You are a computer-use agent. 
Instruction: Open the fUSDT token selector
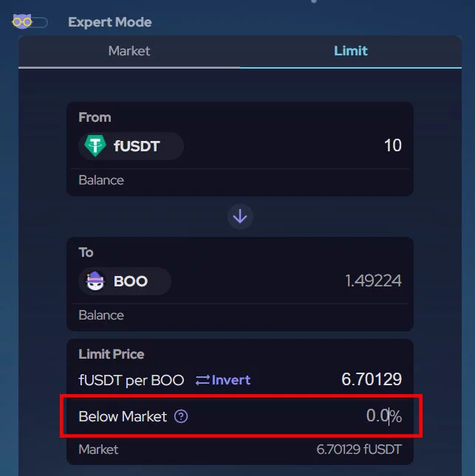(x=131, y=146)
